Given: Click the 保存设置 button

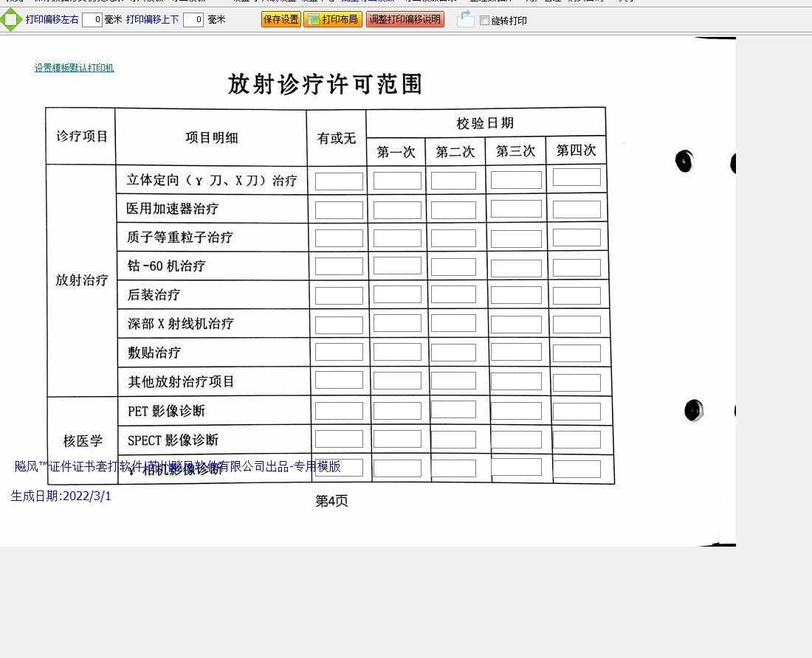Looking at the screenshot, I should tap(281, 20).
